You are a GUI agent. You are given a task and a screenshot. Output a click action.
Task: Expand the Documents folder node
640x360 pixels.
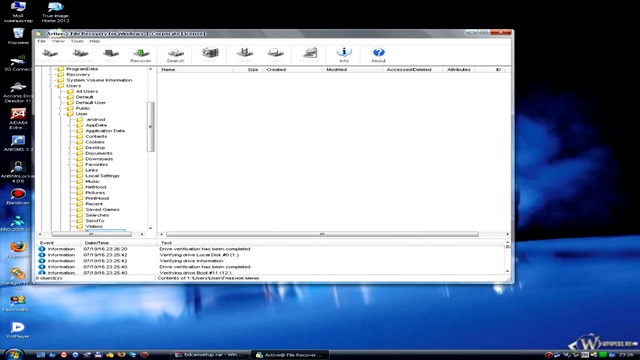[69, 153]
